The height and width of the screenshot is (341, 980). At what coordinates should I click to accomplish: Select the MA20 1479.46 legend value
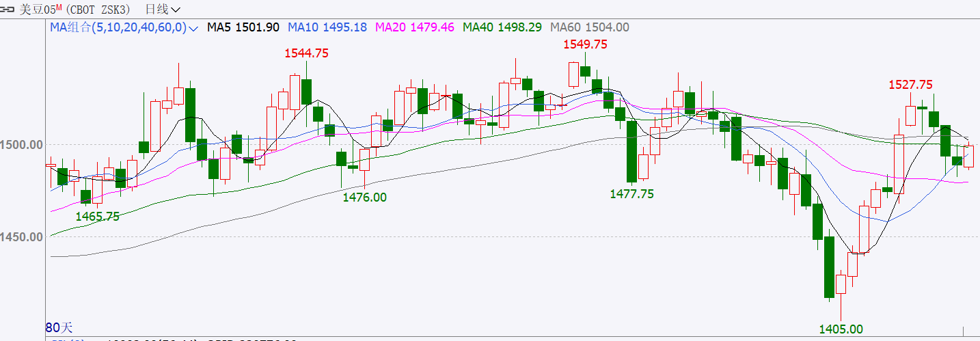coord(415,27)
